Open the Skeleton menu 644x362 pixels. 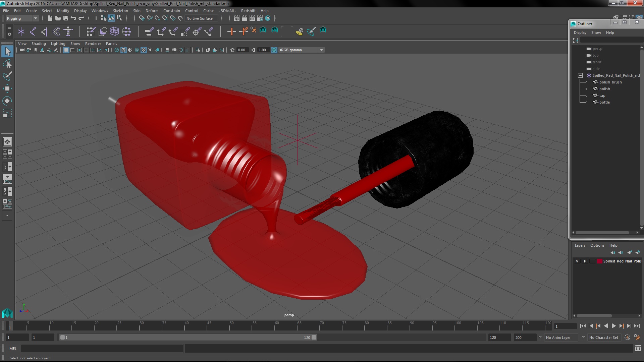point(120,11)
